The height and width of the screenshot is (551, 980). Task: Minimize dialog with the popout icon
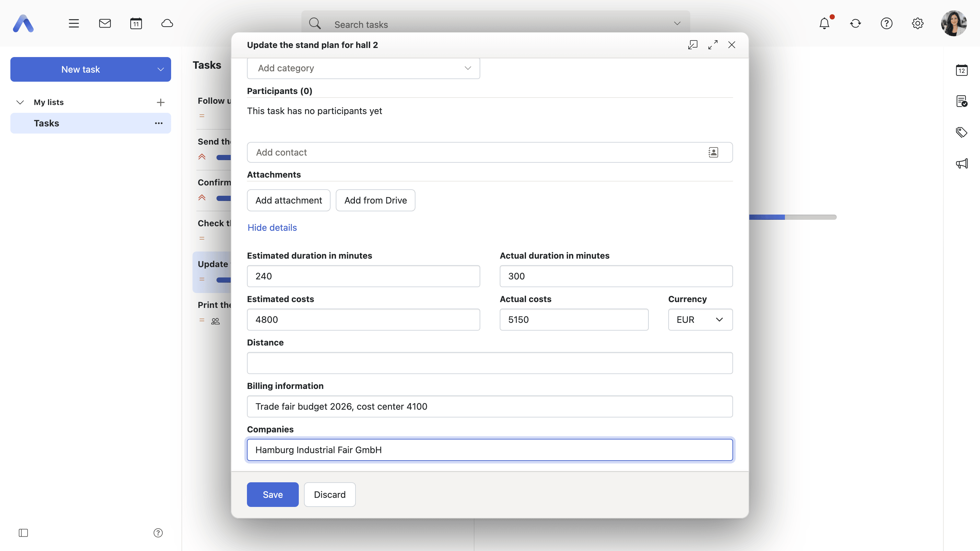tap(693, 45)
